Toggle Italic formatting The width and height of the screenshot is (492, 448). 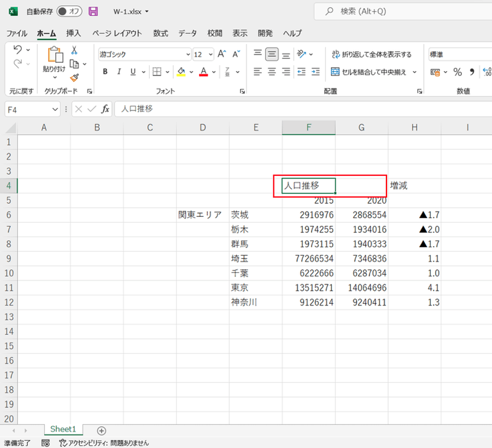pos(119,72)
